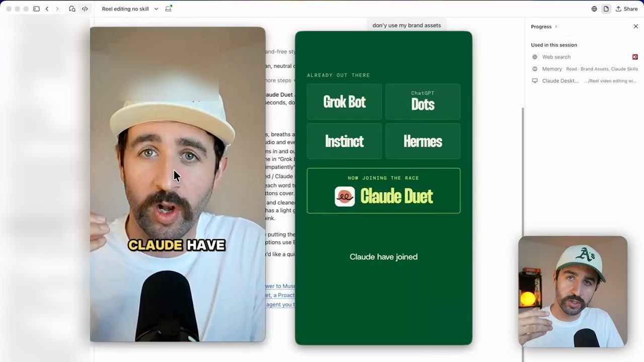The image size is (644, 362).
Task: Go forward with the right arrow
Action: coord(57,9)
